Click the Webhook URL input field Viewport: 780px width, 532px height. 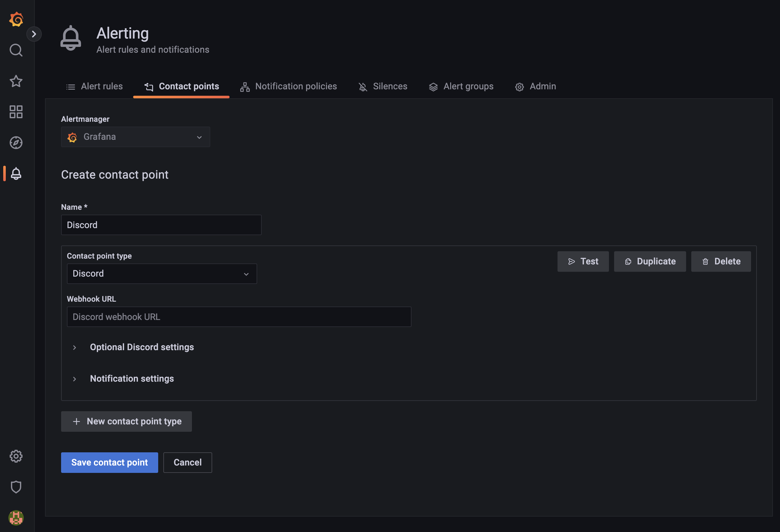pos(239,317)
